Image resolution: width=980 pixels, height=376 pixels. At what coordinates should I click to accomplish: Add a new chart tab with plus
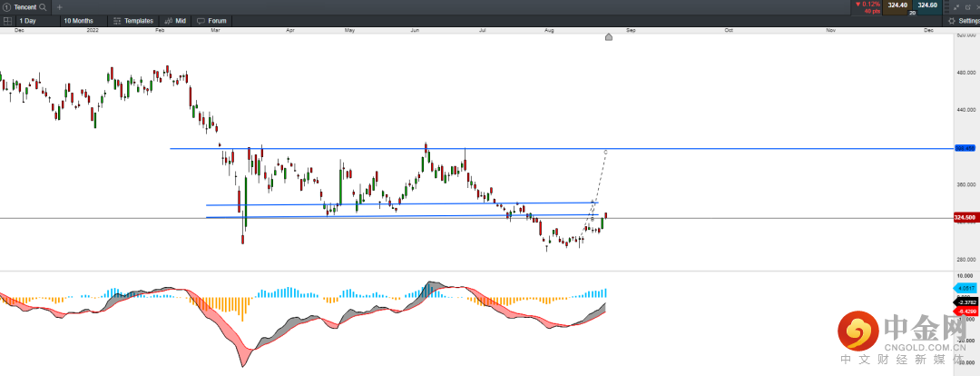click(59, 7)
